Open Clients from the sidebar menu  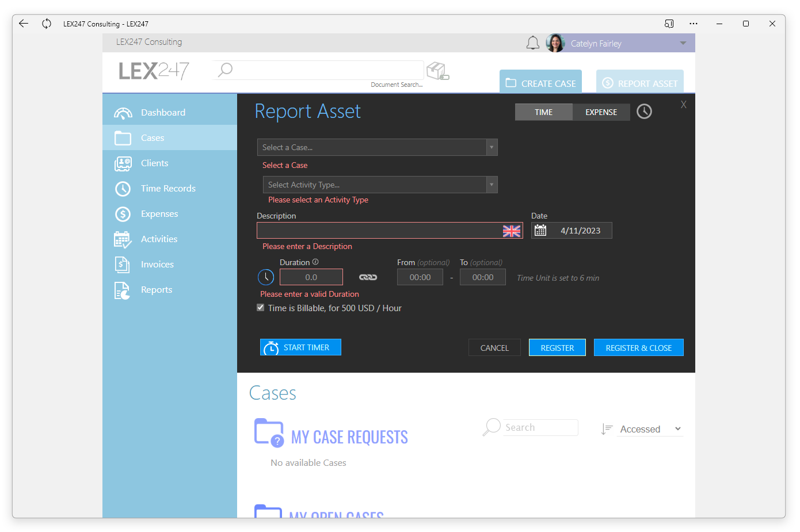point(170,163)
